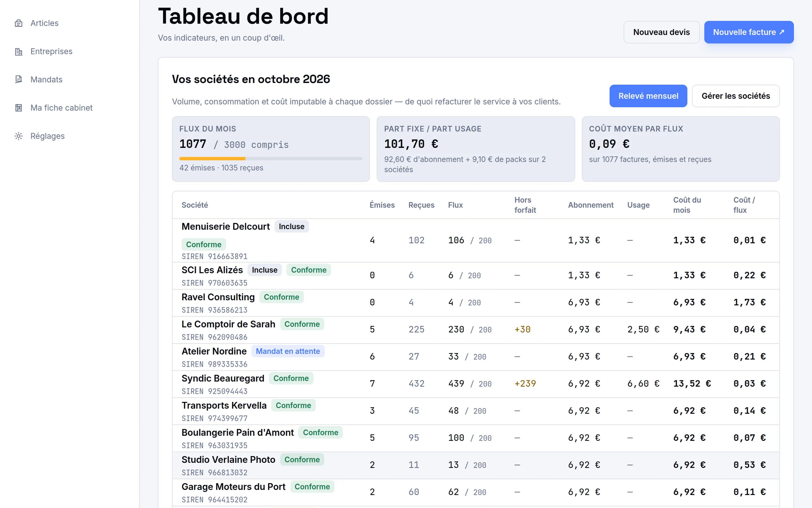
Task: Click the Vos sociétés en octobre 2026 heading
Action: (x=251, y=79)
